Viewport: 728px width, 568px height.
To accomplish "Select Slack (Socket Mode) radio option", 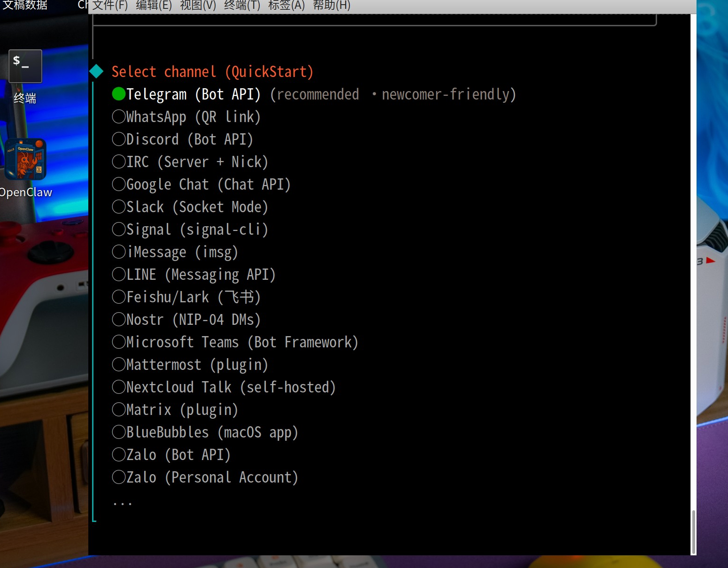I will [x=119, y=207].
